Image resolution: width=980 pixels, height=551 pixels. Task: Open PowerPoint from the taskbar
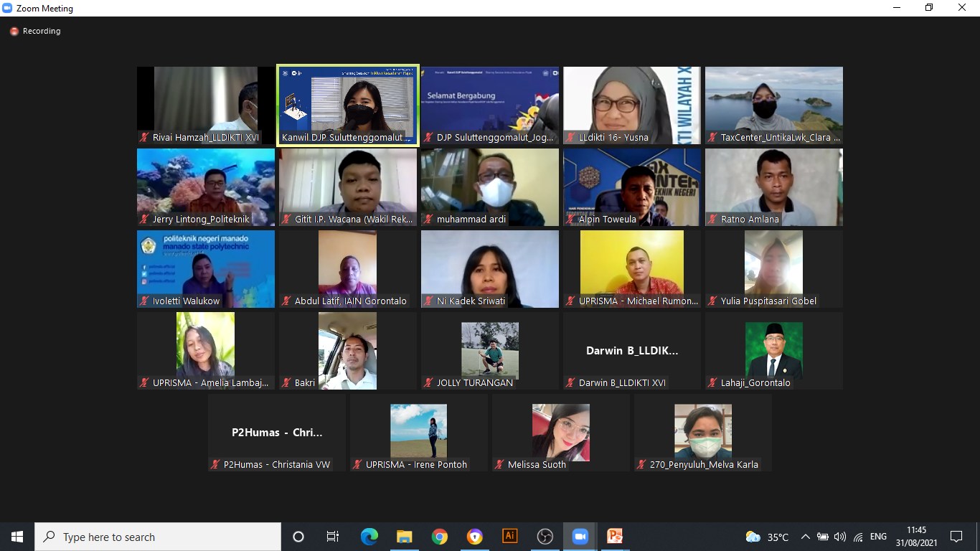pos(615,537)
